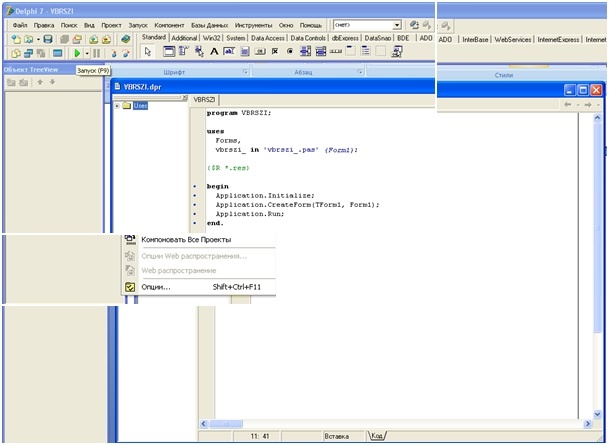Open the Компонент menu
This screenshot has height=445, width=609.
click(169, 25)
